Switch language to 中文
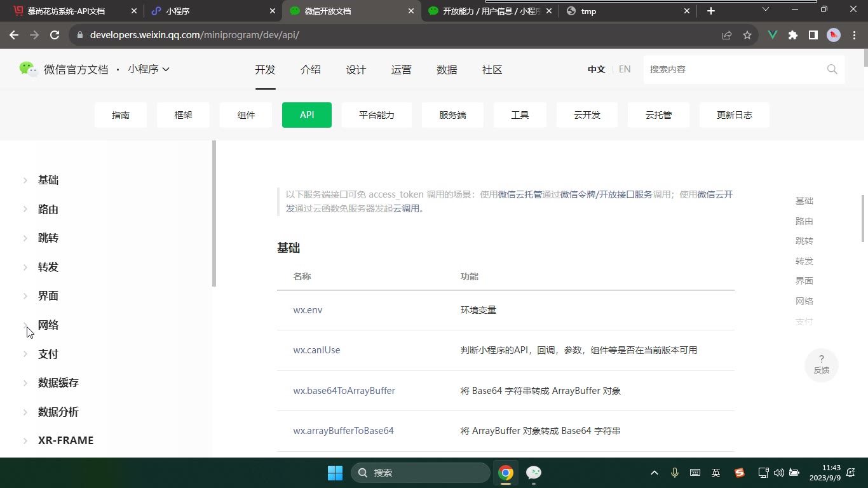Image resolution: width=868 pixels, height=488 pixels. point(596,69)
